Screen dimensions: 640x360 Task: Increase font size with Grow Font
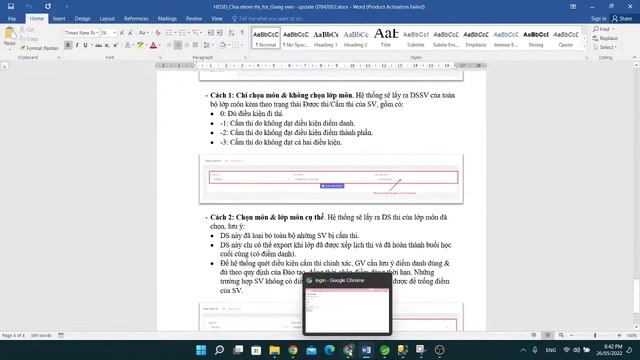point(122,33)
